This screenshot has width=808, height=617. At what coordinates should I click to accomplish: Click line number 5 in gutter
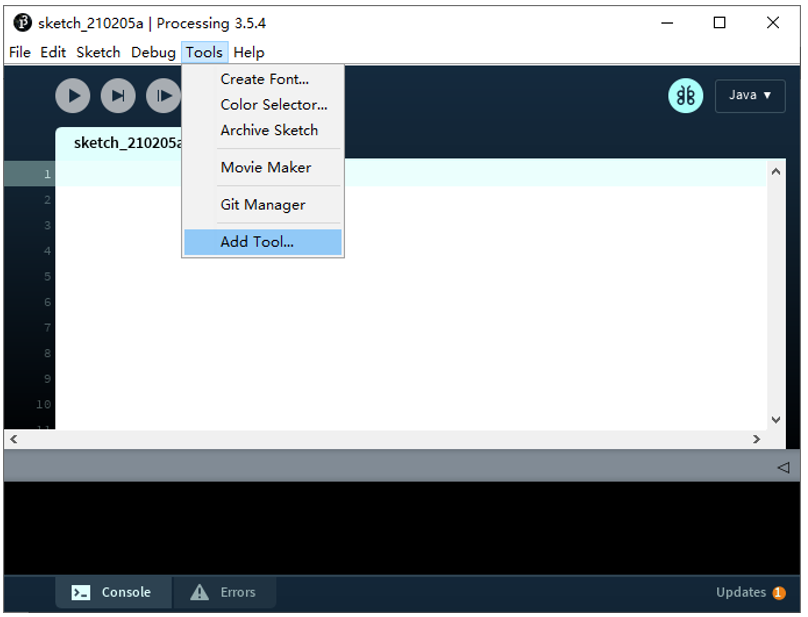click(x=47, y=276)
